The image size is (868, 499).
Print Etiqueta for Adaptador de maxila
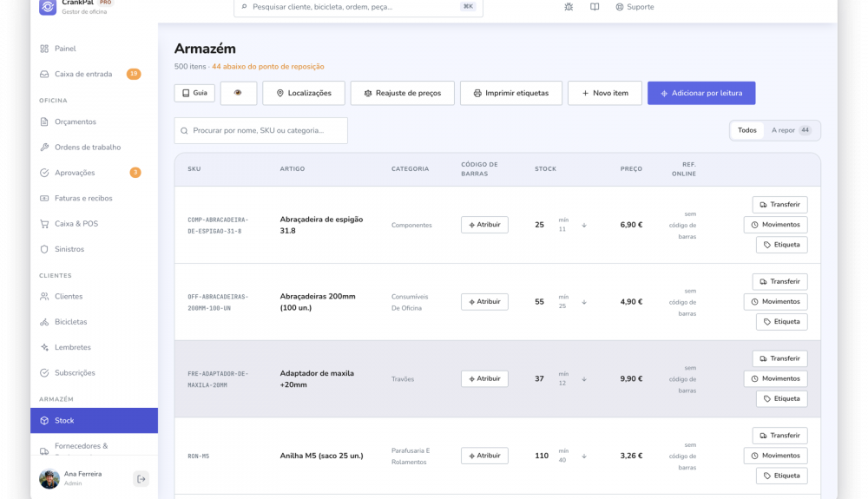click(782, 398)
